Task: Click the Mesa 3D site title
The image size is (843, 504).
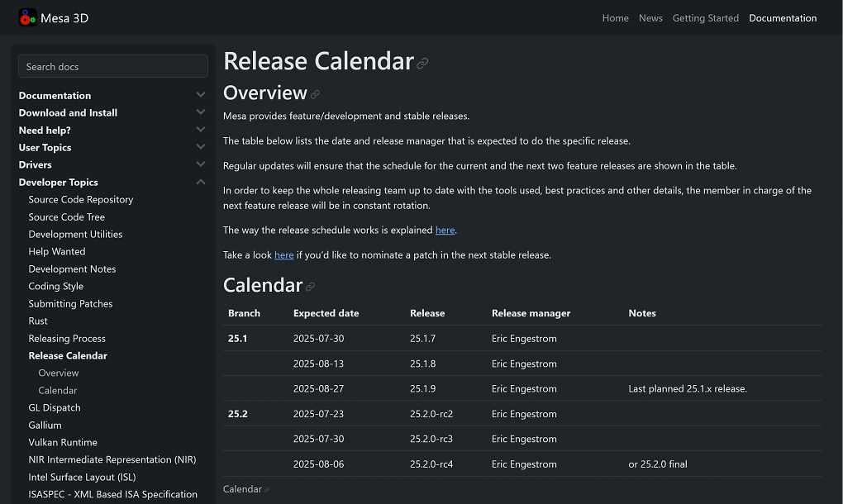Action: tap(64, 18)
